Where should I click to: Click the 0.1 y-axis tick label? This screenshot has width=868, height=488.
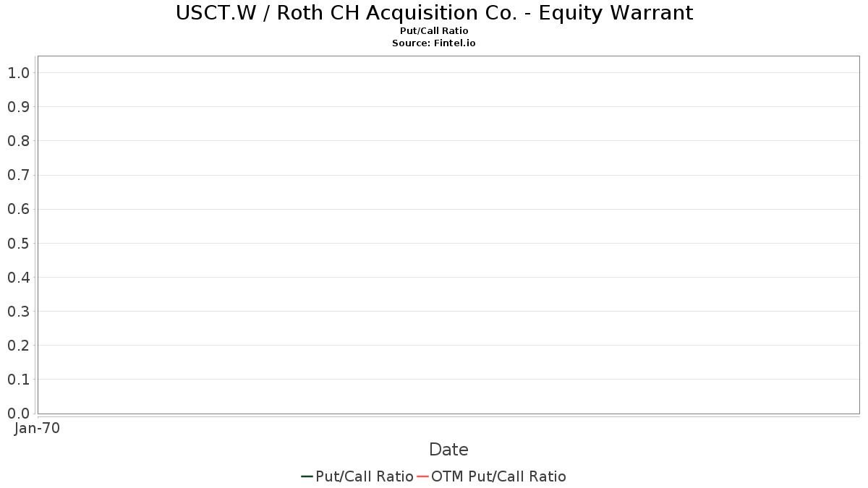click(x=18, y=380)
